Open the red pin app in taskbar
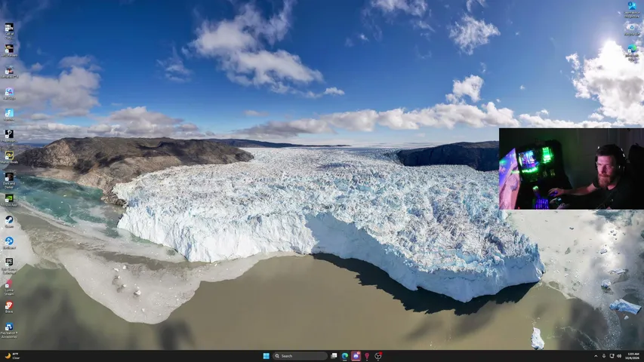Screen dimensions: 644x362 pyautogui.click(x=367, y=356)
